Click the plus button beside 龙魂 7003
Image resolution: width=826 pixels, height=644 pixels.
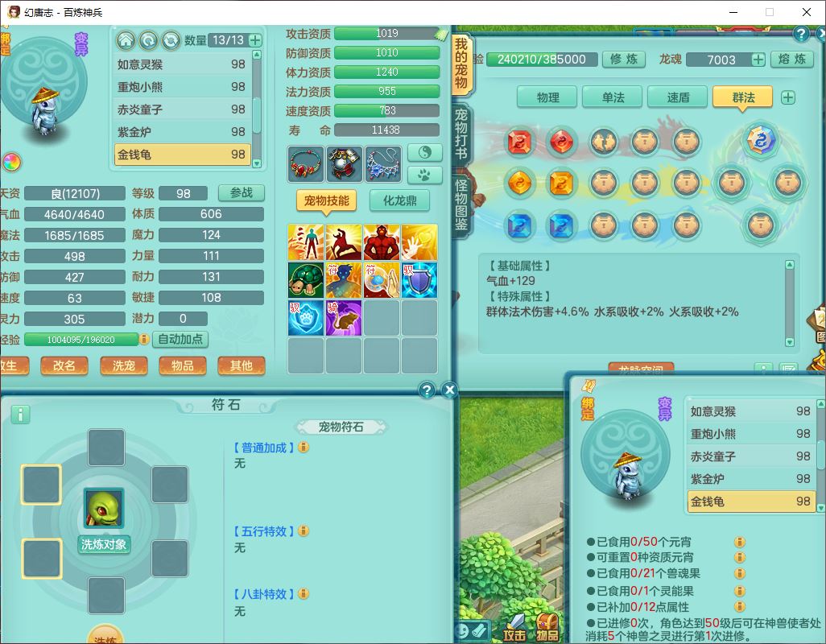coord(758,60)
